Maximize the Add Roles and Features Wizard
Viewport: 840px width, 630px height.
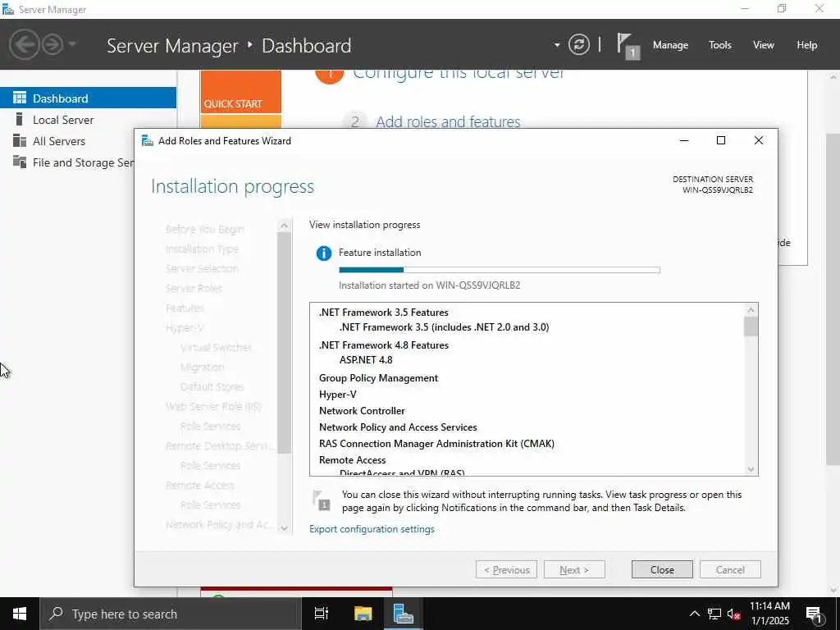click(x=721, y=140)
